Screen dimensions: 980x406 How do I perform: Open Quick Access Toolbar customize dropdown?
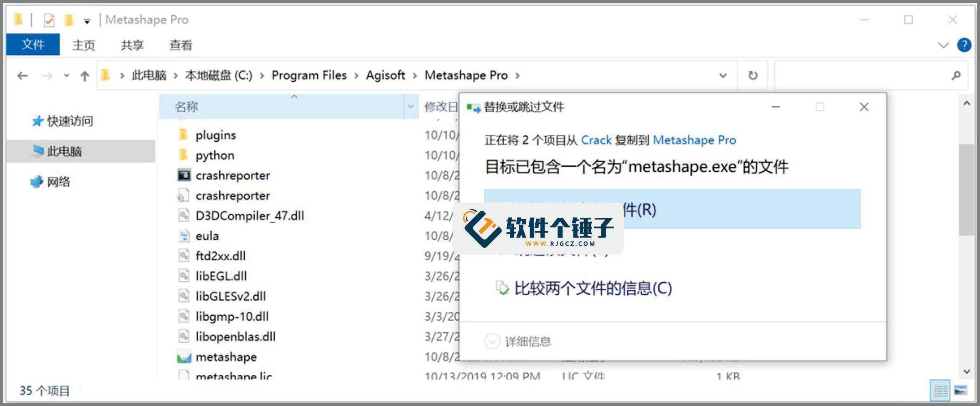[87, 21]
